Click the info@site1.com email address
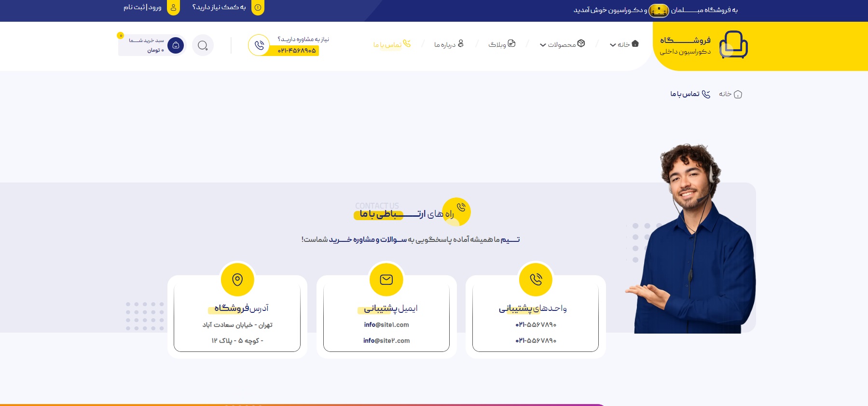The image size is (868, 406). (386, 325)
